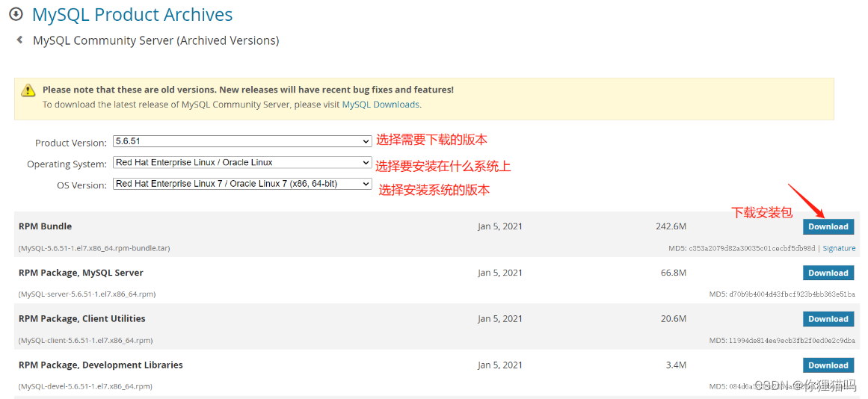Open the Product Version dropdown
Viewport: 868px width, 399px height.
[242, 142]
